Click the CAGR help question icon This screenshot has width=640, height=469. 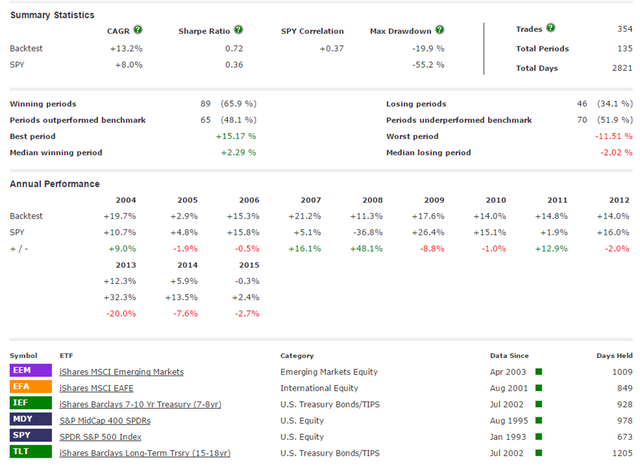tap(138, 30)
